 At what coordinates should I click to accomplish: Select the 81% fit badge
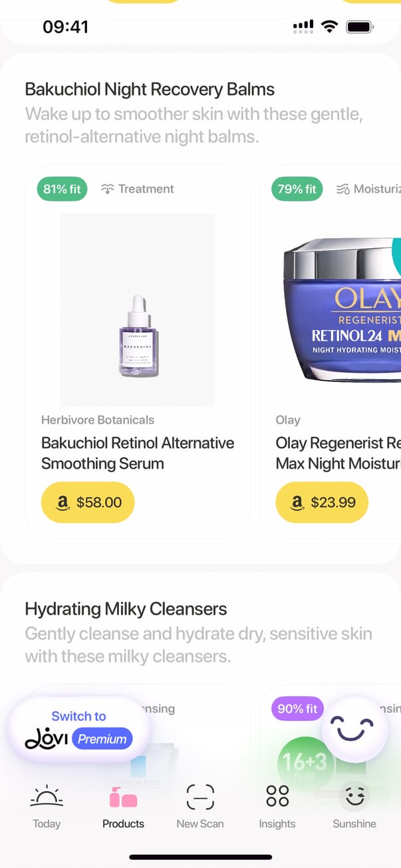pos(62,189)
